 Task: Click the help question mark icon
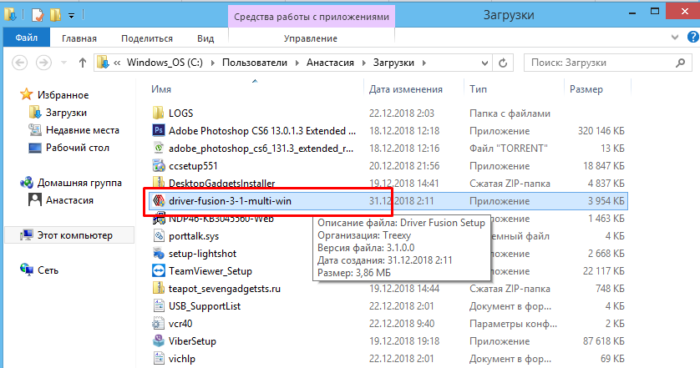692,37
